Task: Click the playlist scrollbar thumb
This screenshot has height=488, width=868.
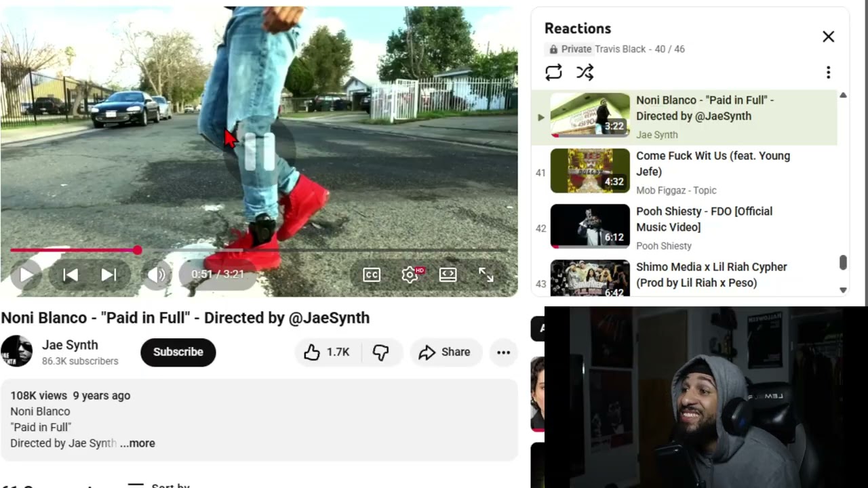Action: (x=843, y=263)
